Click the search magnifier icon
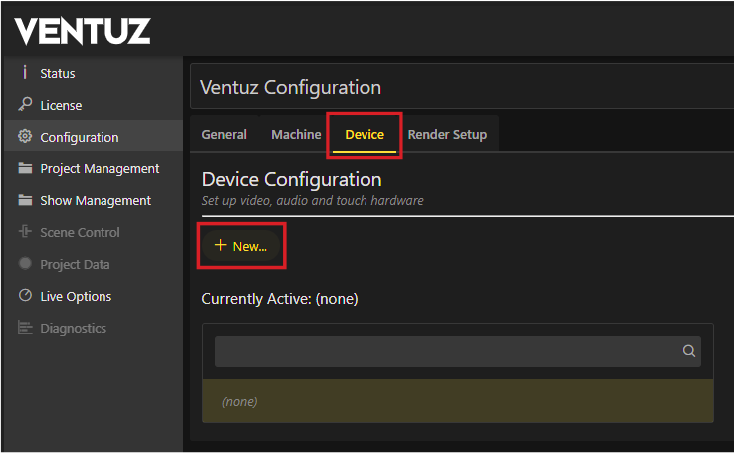The height and width of the screenshot is (454, 734). (x=688, y=351)
